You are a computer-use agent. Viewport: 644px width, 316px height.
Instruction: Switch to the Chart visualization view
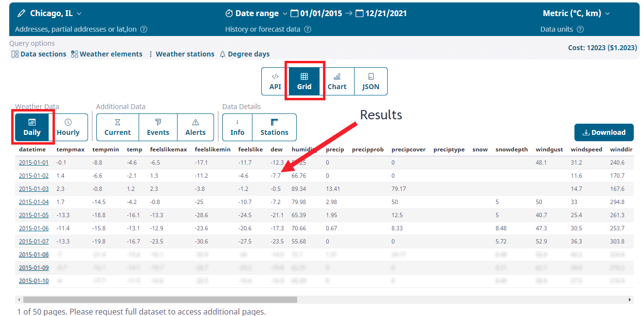pos(338,81)
